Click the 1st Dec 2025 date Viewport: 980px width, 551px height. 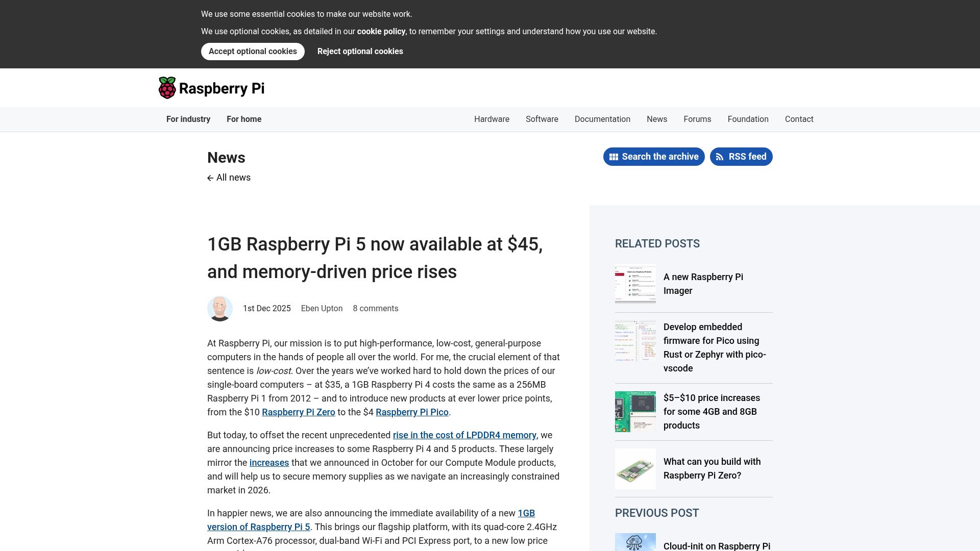point(267,309)
